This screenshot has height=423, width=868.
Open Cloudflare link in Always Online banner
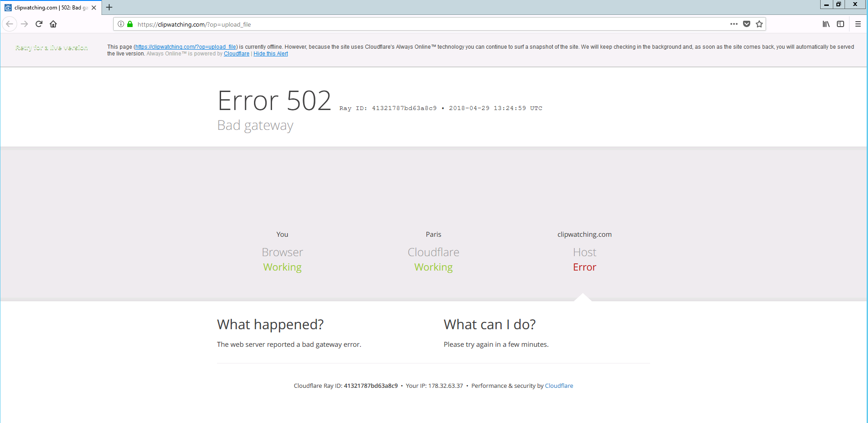point(236,54)
